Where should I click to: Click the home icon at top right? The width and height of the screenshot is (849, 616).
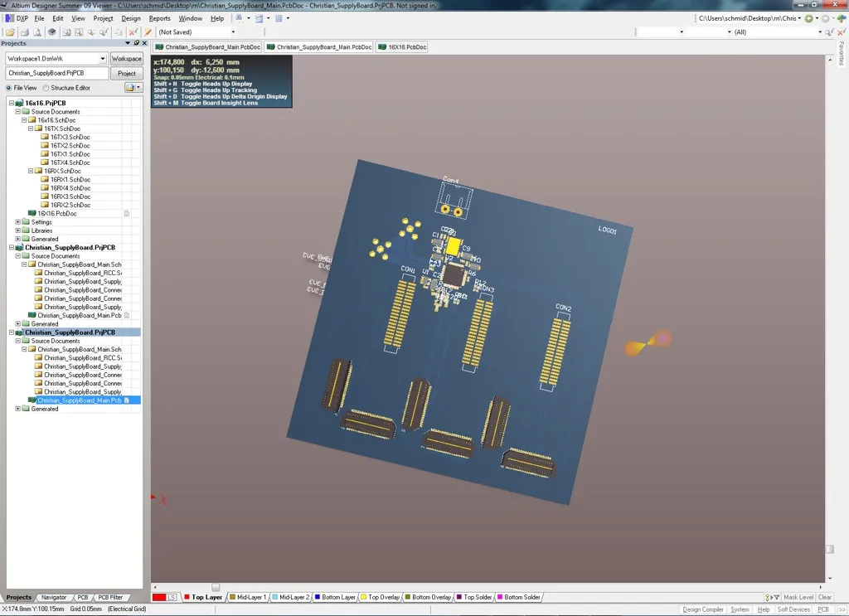point(842,18)
